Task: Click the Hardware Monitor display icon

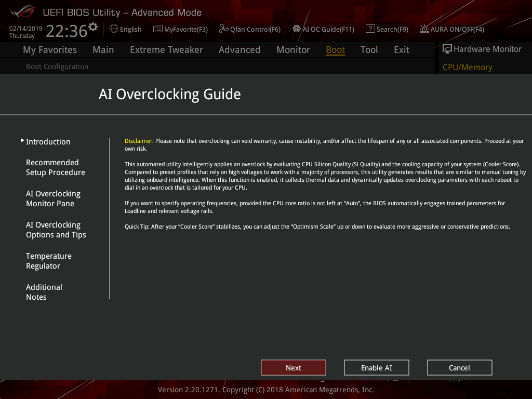Action: click(447, 49)
